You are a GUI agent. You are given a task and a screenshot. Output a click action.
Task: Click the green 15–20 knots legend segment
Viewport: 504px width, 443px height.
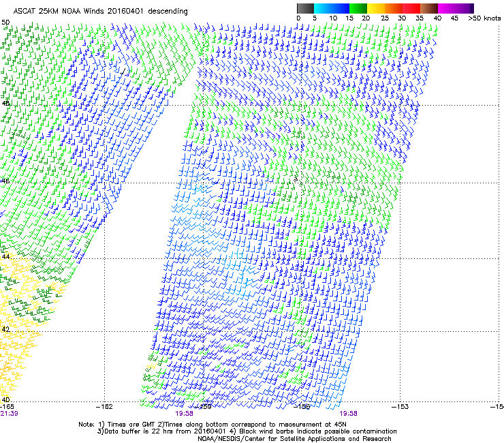pyautogui.click(x=358, y=8)
